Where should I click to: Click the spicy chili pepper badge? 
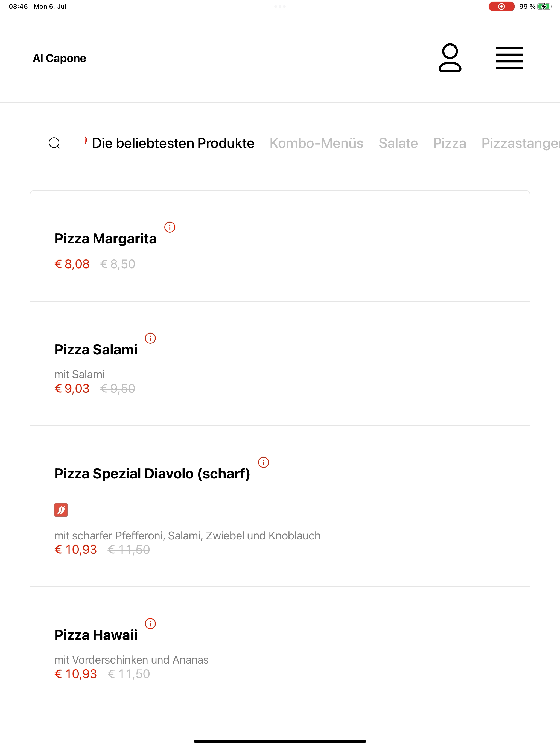[61, 510]
